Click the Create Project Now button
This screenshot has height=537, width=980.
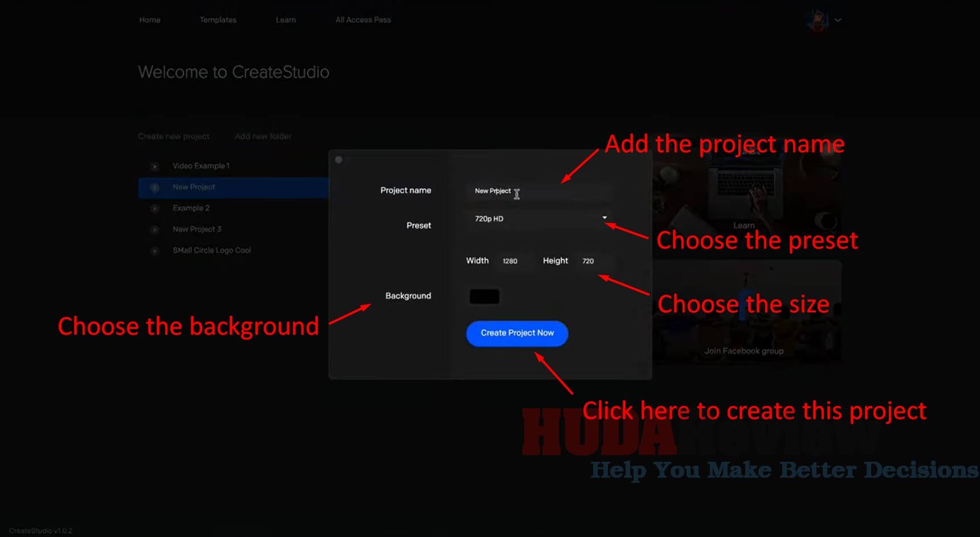[x=517, y=333]
